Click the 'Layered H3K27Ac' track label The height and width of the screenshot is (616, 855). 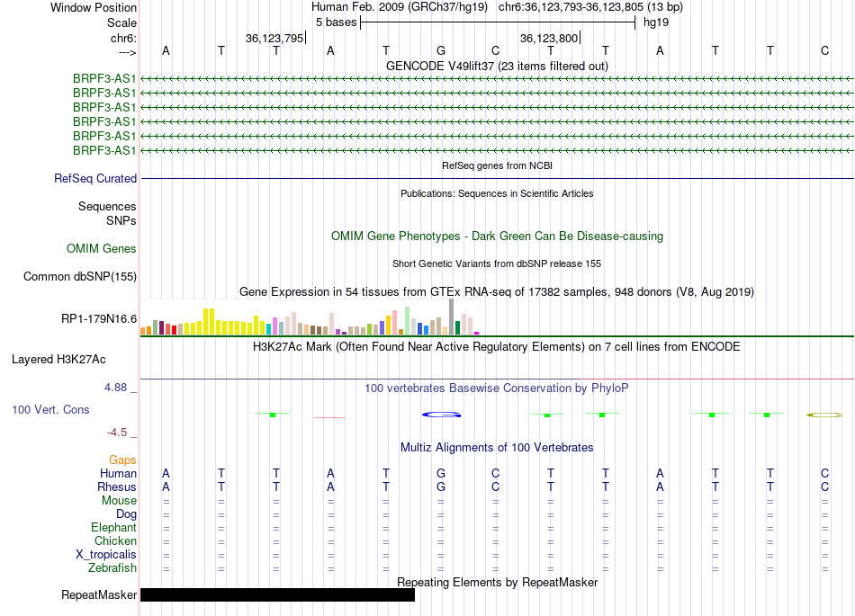point(58,359)
